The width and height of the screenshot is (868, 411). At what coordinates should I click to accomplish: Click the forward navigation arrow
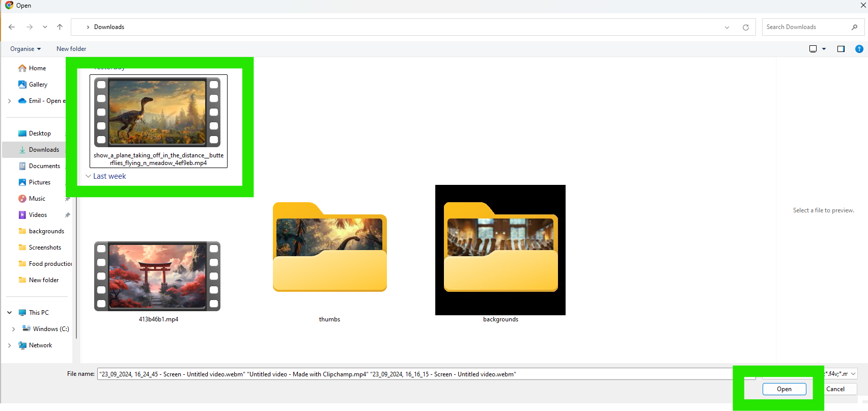point(30,27)
